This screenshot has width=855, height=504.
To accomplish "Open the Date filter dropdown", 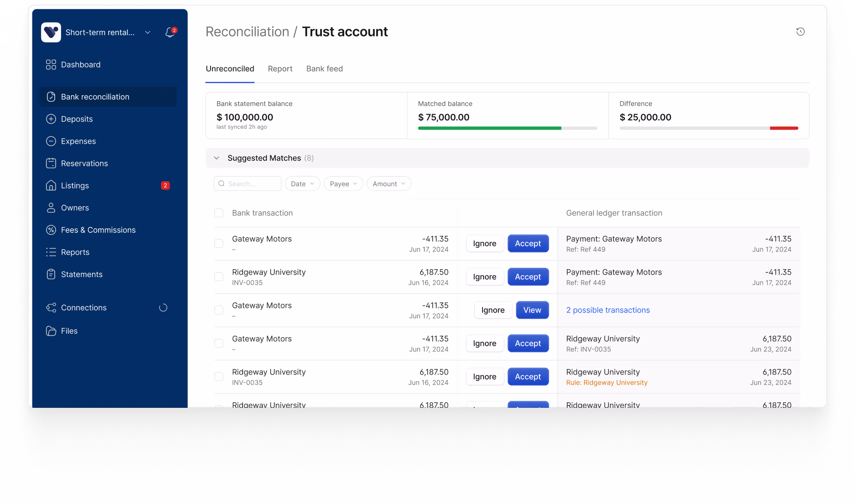I will tap(302, 184).
